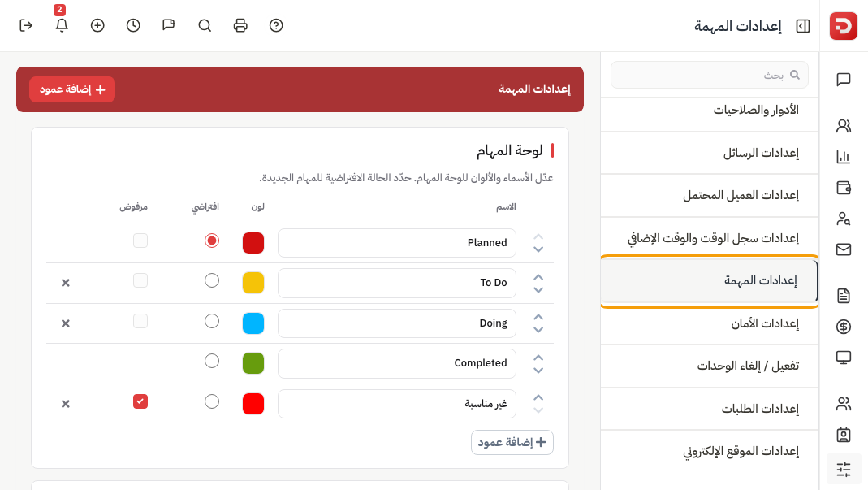Delete the غير مناسبة column row
This screenshot has height=490, width=868.
(x=65, y=404)
